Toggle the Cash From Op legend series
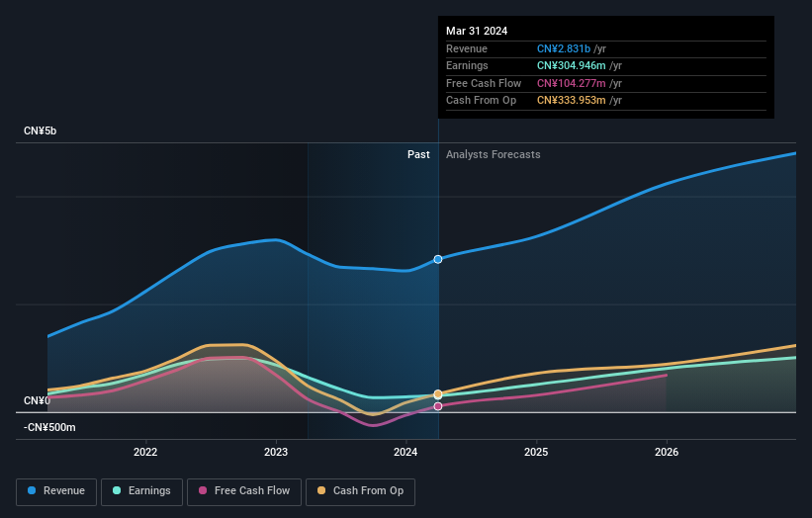The image size is (812, 518). (x=360, y=491)
